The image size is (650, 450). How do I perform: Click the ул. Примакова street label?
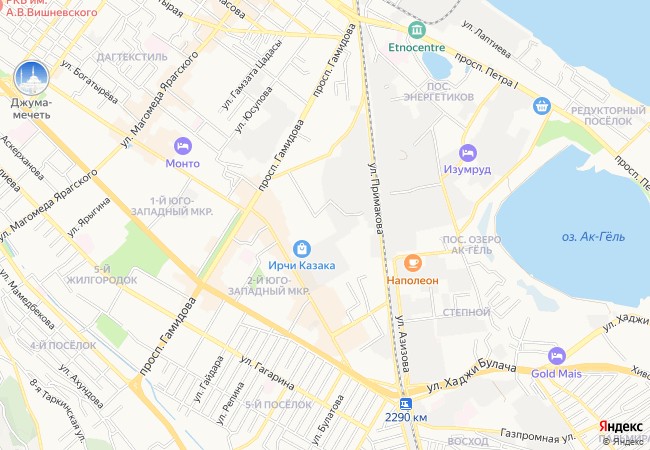[x=375, y=198]
